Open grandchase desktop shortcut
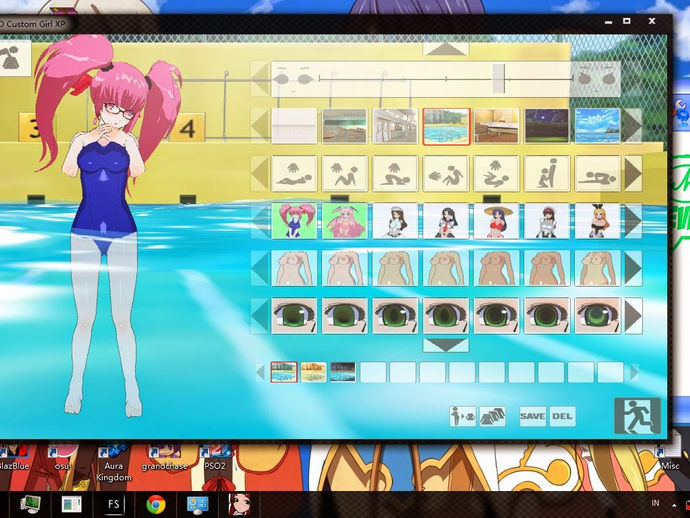 pos(165,458)
